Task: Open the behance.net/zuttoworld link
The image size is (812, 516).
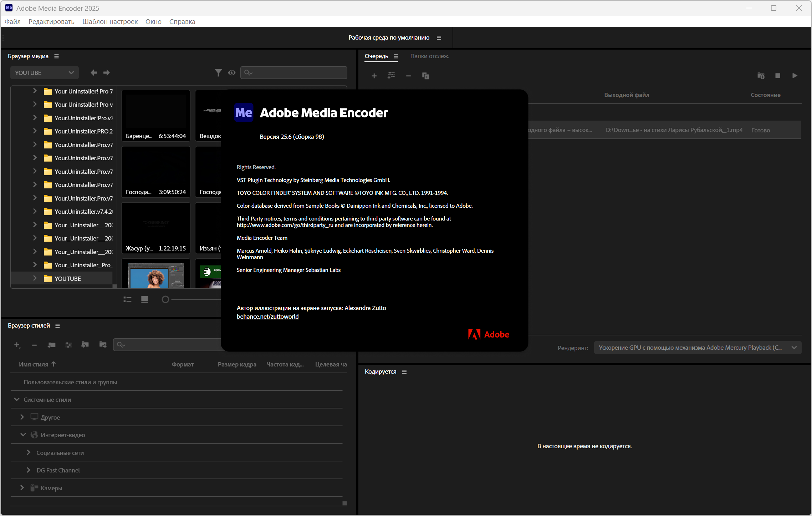Action: 267,317
